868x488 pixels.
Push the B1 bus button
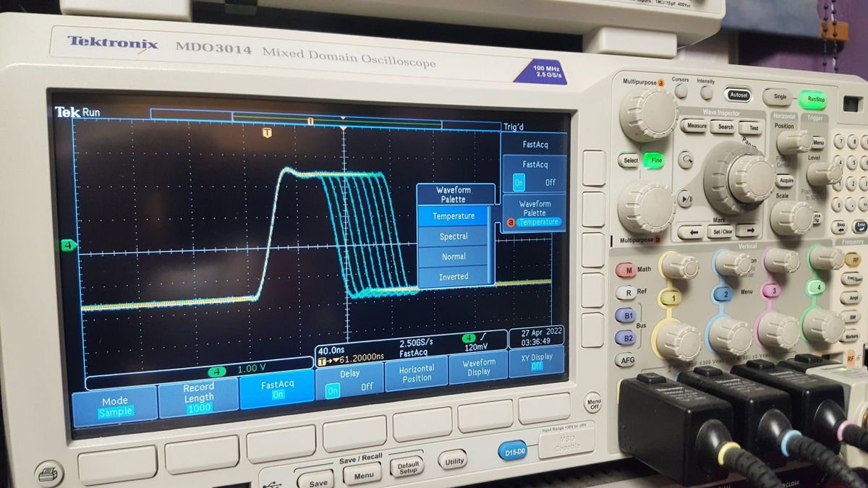pyautogui.click(x=626, y=316)
